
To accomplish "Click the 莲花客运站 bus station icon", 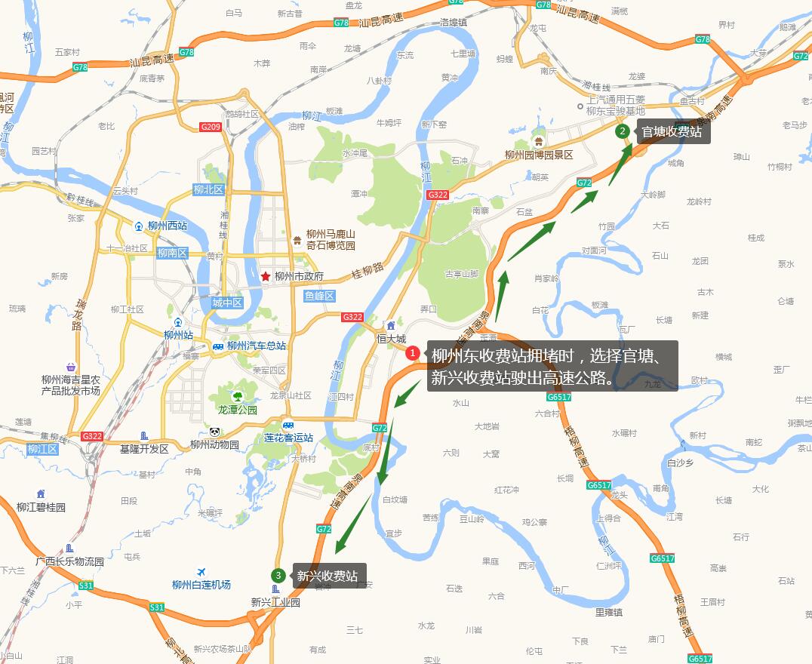I will click(x=288, y=425).
